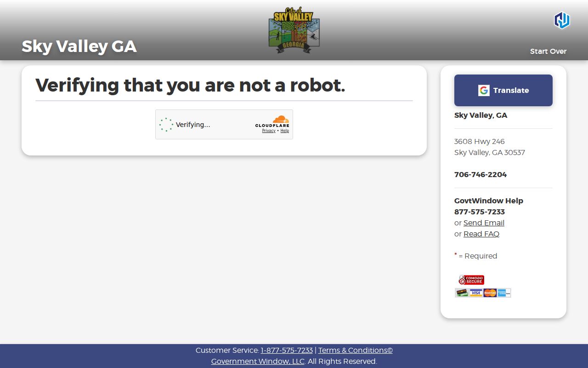This screenshot has height=368, width=588.
Task: Click the Start Over link
Action: [x=548, y=52]
